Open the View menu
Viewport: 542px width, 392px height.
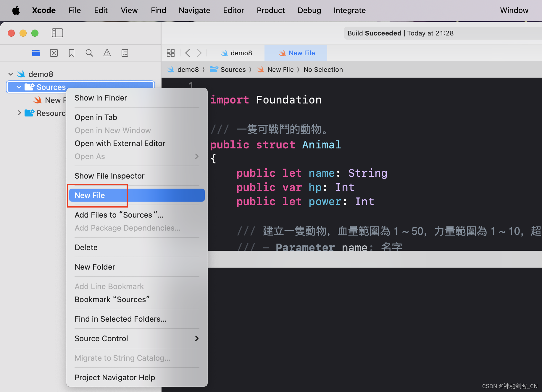coord(129,10)
